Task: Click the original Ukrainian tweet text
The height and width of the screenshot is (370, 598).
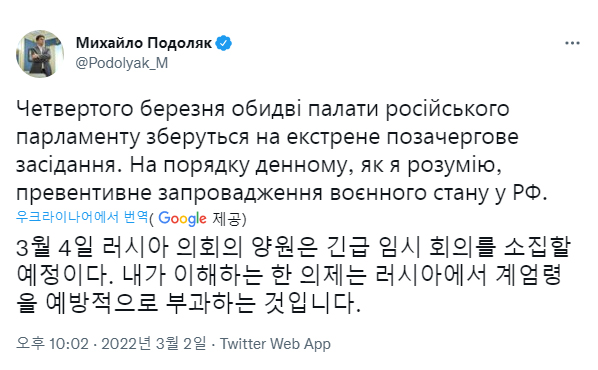Action: pos(281,151)
